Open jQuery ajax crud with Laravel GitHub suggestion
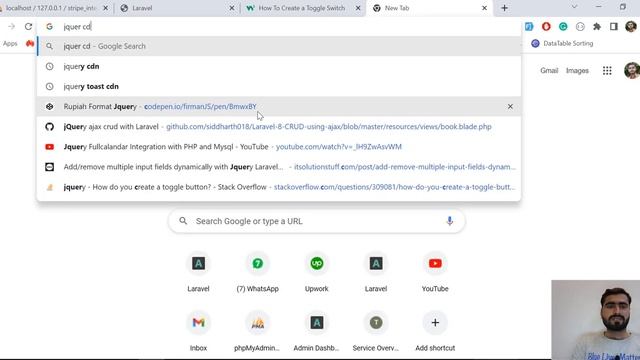This screenshot has height=360, width=640. (x=279, y=127)
